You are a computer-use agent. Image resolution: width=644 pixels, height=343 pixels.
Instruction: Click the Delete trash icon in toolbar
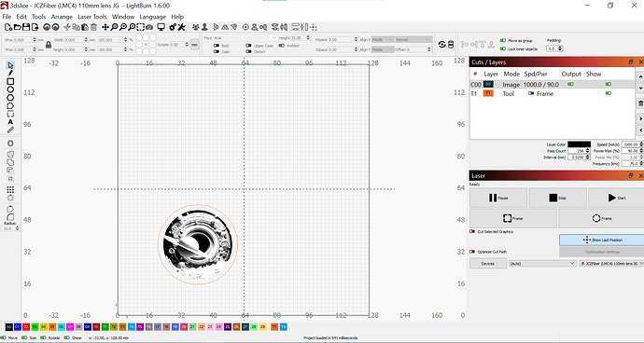[x=93, y=27]
